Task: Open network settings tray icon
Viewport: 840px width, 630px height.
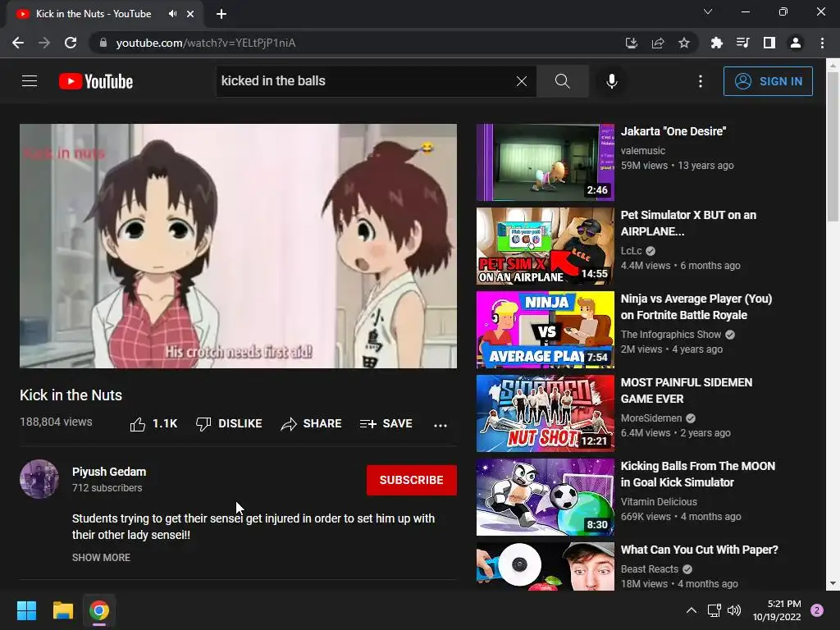Action: (714, 610)
